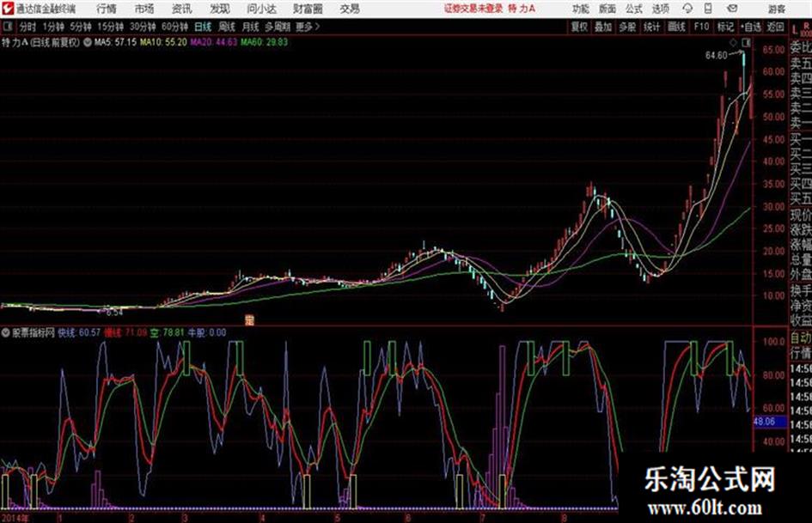Image resolution: width=812 pixels, height=523 pixels.
Task: Click the 游客 guest account label
Action: click(776, 9)
